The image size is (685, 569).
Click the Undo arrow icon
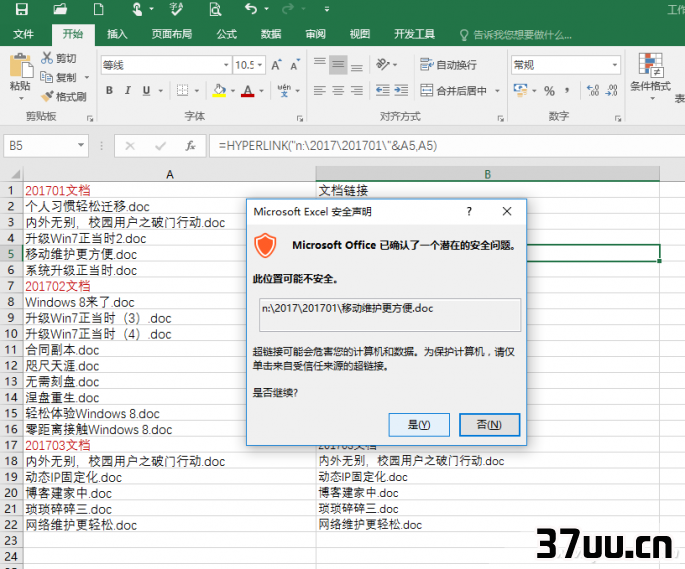click(x=251, y=9)
